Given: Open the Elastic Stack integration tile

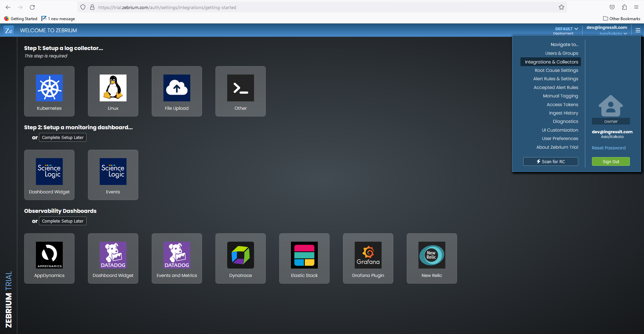Looking at the screenshot, I should click(x=304, y=258).
